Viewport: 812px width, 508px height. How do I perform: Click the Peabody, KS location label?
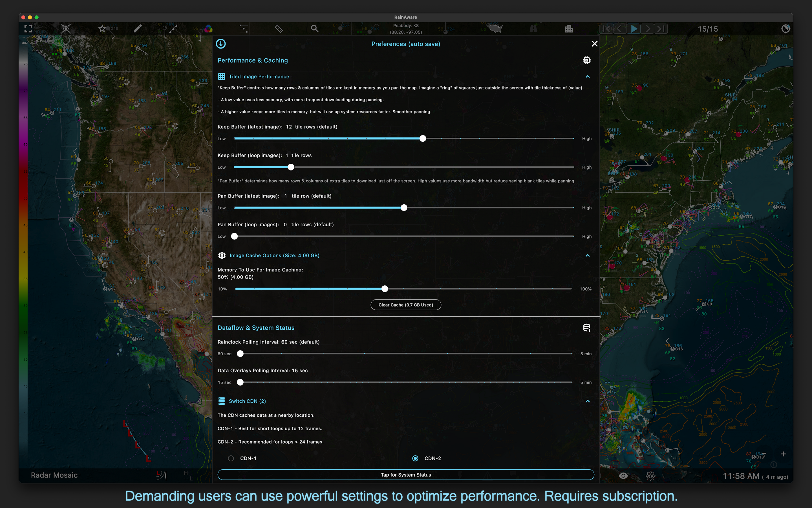[406, 25]
